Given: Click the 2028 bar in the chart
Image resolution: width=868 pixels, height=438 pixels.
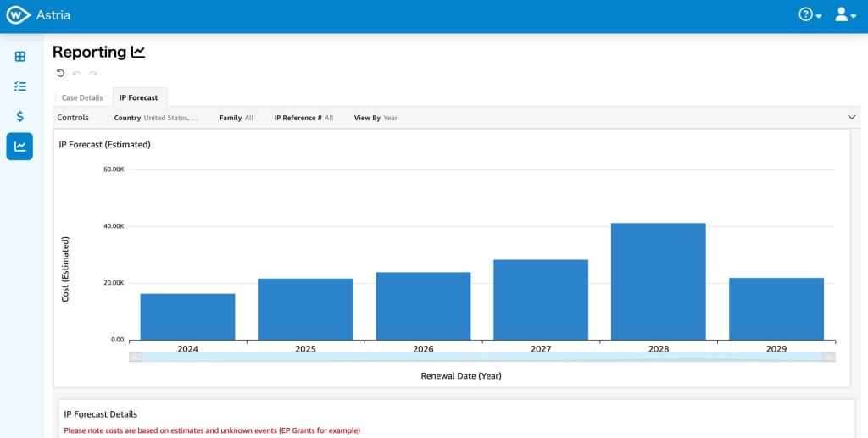Looking at the screenshot, I should [x=658, y=281].
